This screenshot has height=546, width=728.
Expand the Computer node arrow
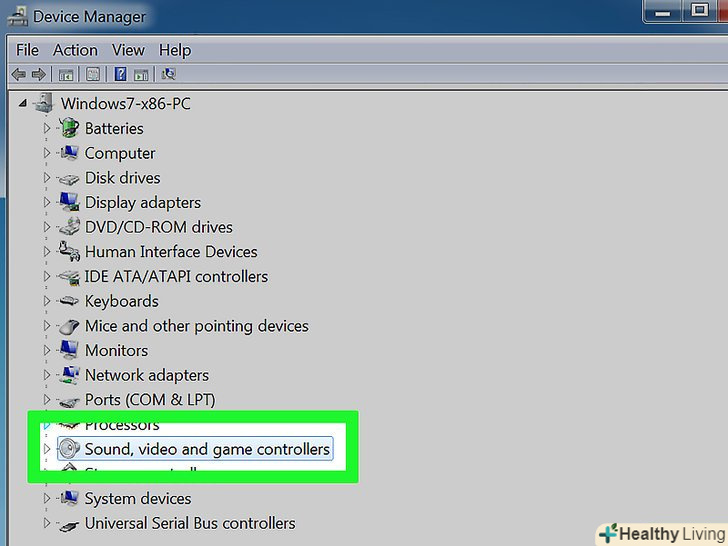click(x=46, y=152)
